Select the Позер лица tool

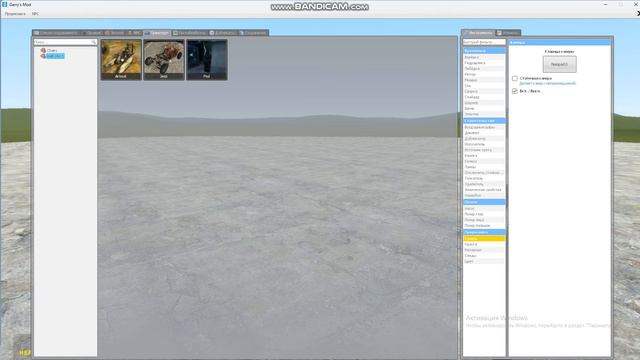click(484, 220)
